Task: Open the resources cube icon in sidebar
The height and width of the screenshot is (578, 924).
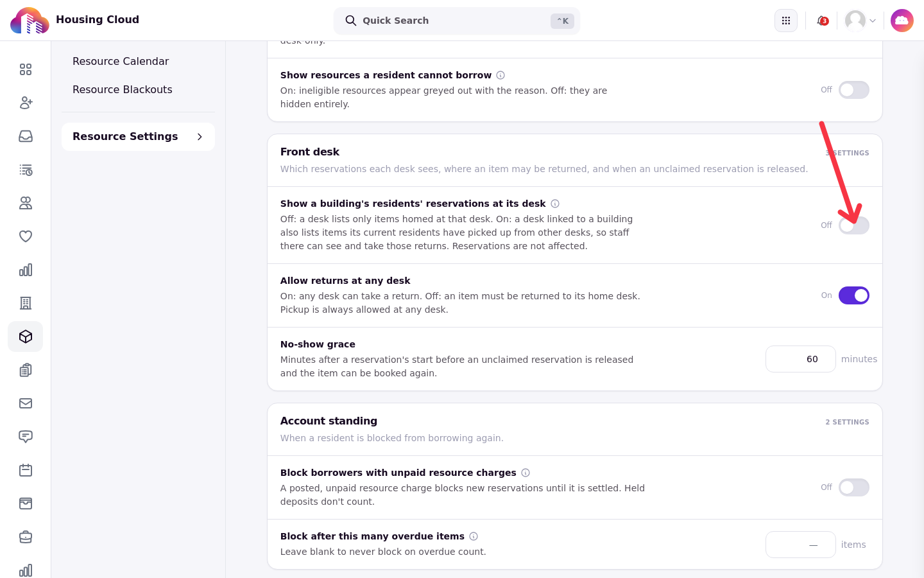Action: 26,337
